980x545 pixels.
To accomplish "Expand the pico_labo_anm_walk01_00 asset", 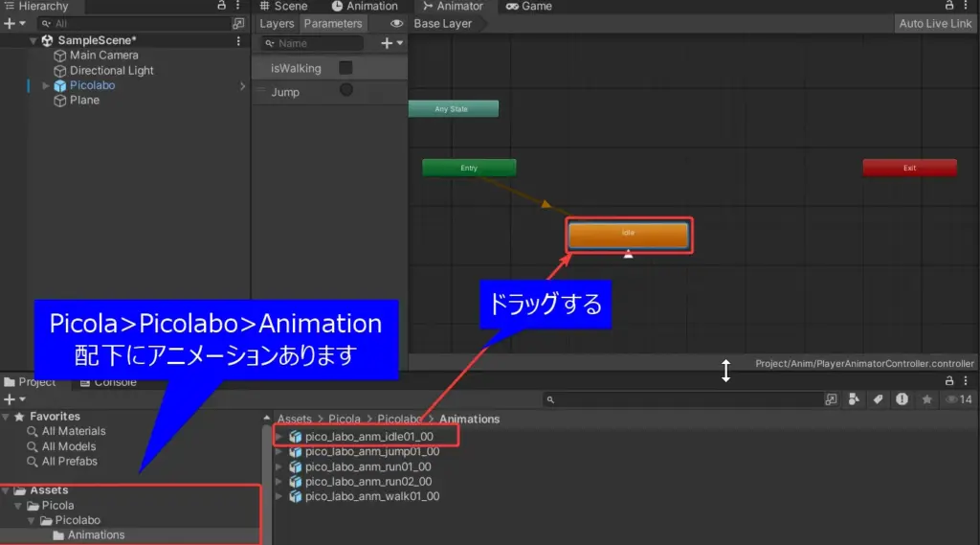I will click(278, 497).
